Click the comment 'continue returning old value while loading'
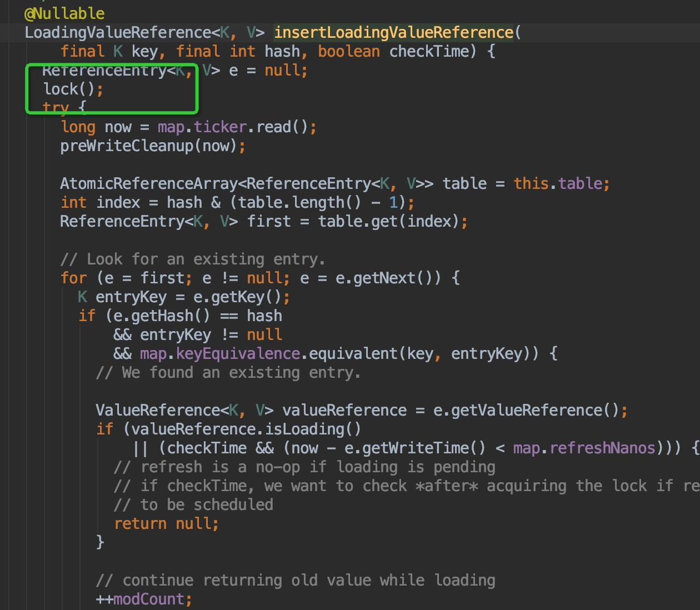The height and width of the screenshot is (610, 700). 296,580
